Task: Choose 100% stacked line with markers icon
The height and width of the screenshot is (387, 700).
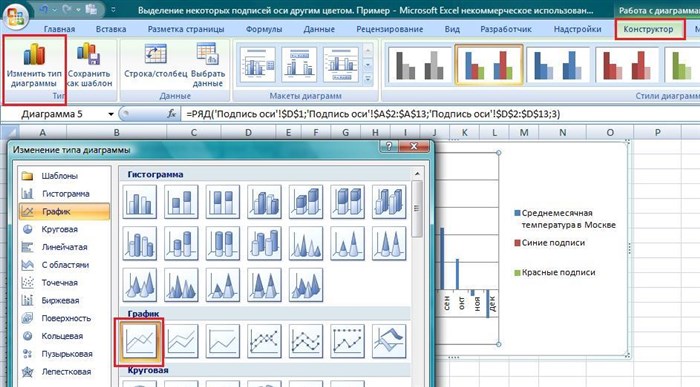Action: click(347, 341)
